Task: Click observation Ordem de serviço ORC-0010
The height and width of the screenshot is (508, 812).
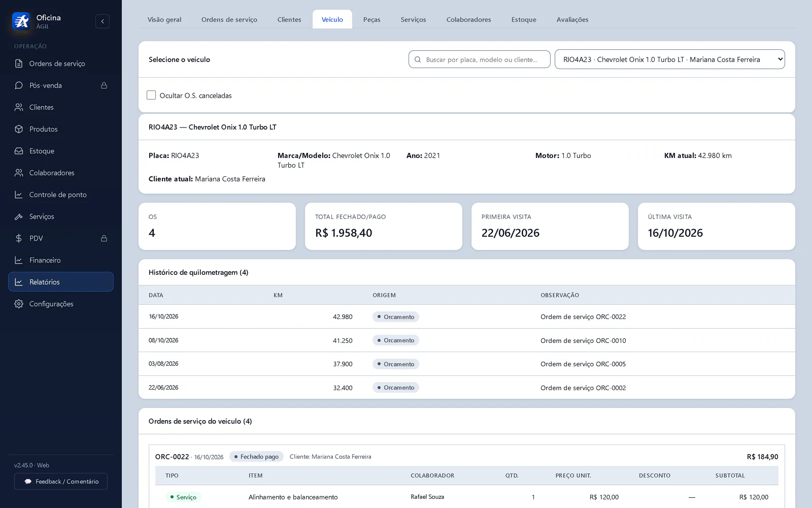Action: pyautogui.click(x=583, y=340)
